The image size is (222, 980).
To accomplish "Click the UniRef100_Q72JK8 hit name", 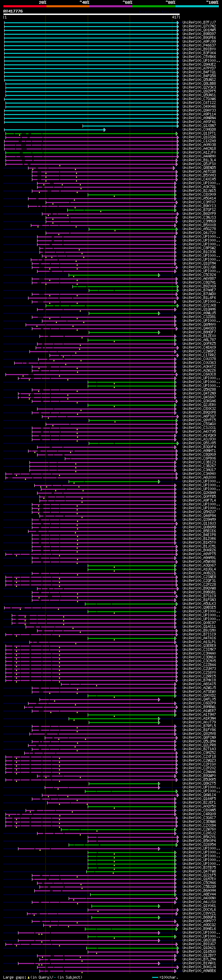I will click(199, 305).
